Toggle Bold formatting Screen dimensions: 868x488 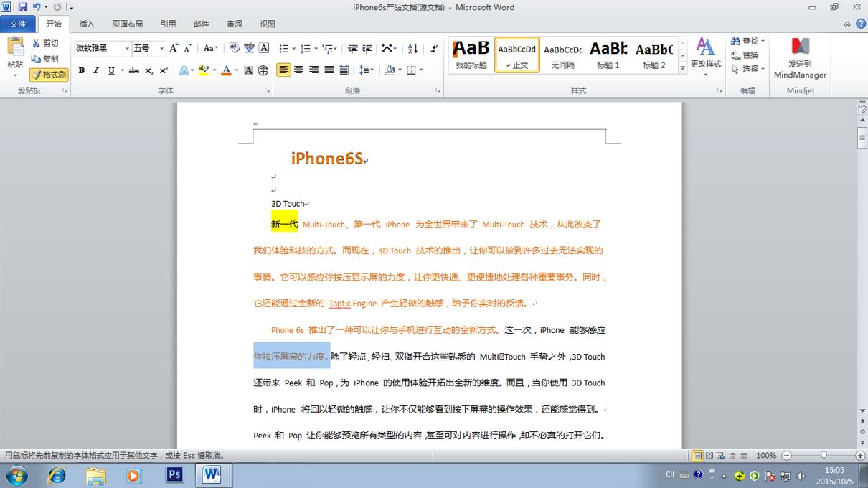tap(81, 70)
